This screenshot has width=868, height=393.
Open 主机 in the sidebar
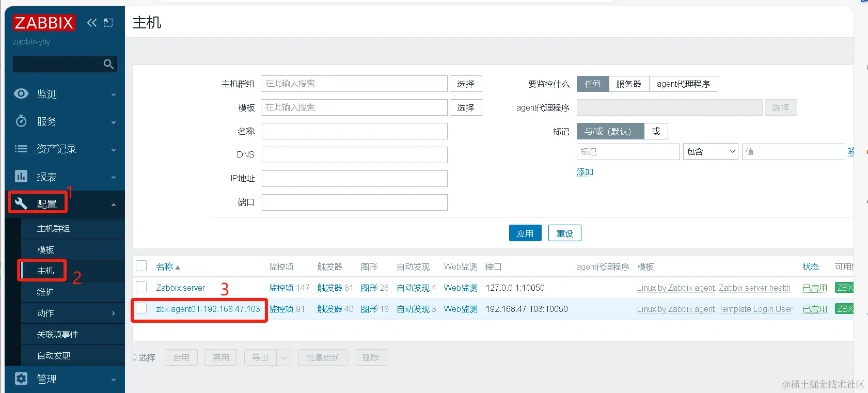tap(45, 271)
